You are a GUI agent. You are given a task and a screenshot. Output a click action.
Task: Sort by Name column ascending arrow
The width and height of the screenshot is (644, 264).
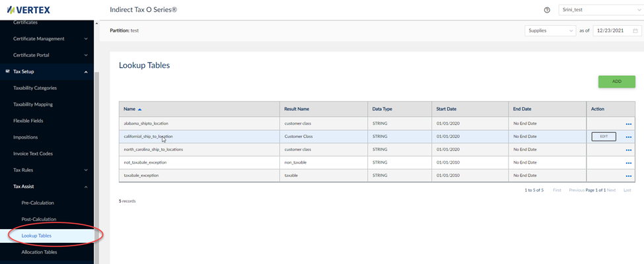[140, 109]
